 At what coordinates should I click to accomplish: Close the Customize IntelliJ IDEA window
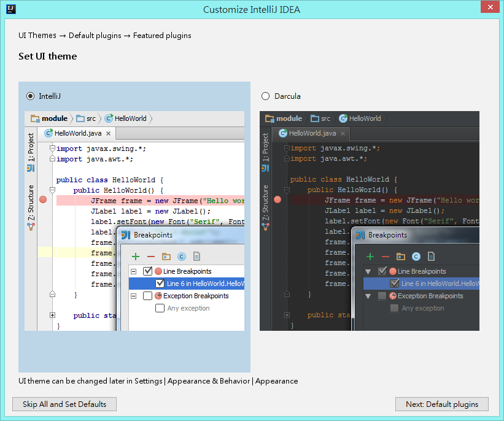[x=490, y=7]
